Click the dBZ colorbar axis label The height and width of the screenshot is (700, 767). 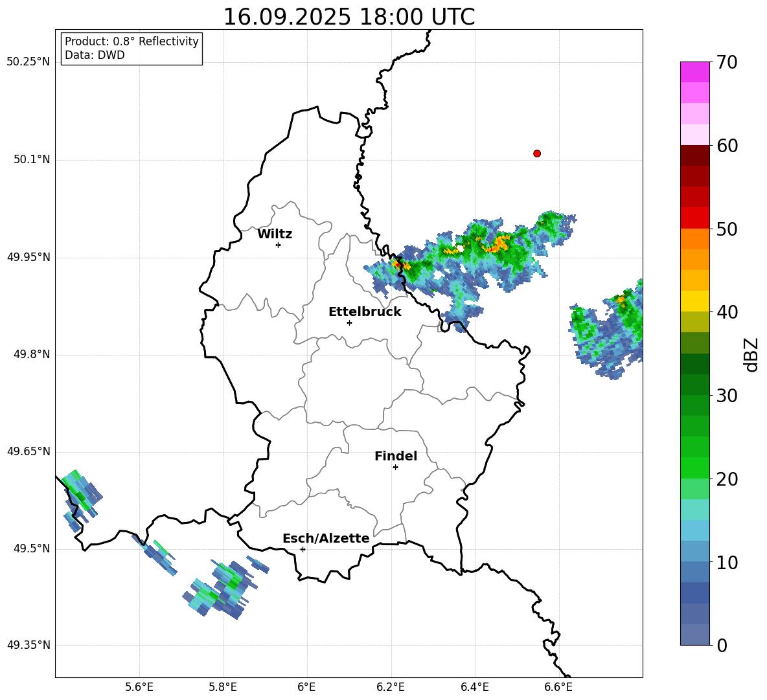pyautogui.click(x=752, y=354)
